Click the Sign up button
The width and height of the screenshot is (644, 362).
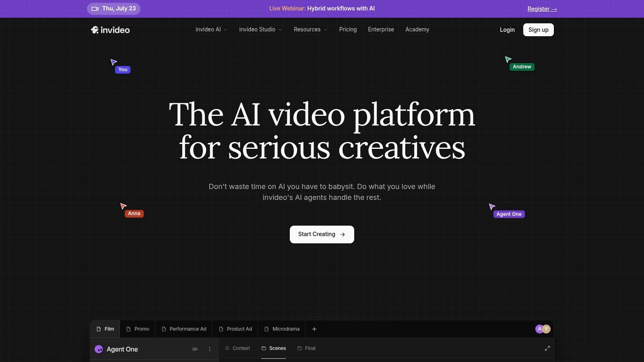pyautogui.click(x=539, y=30)
